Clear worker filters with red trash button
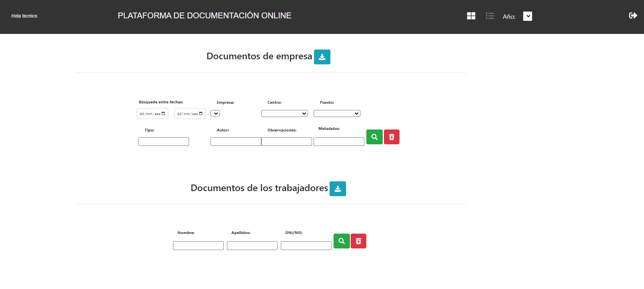 coord(359,241)
